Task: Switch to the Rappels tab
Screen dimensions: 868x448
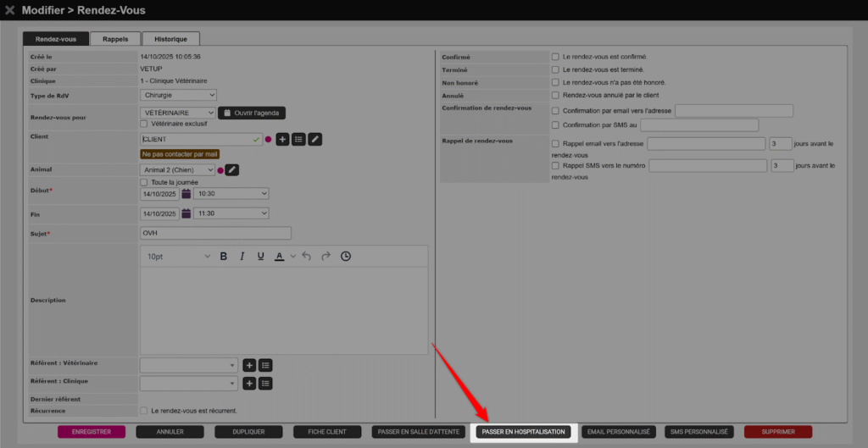Action: point(115,39)
